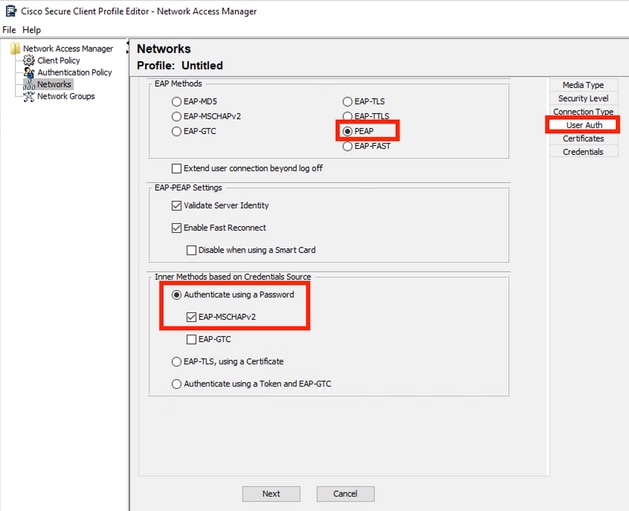
Task: Go to the Media Type step
Action: click(x=583, y=85)
